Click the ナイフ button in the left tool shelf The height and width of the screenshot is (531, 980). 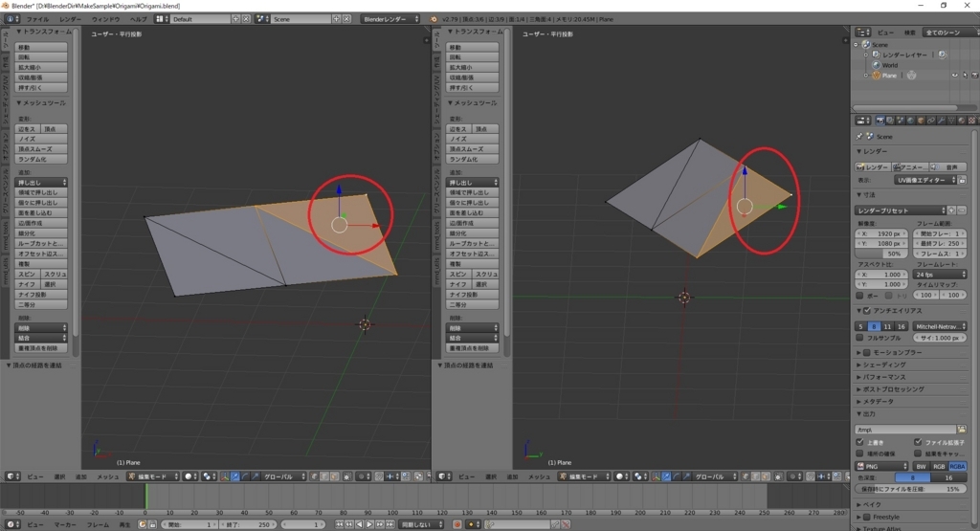28,284
